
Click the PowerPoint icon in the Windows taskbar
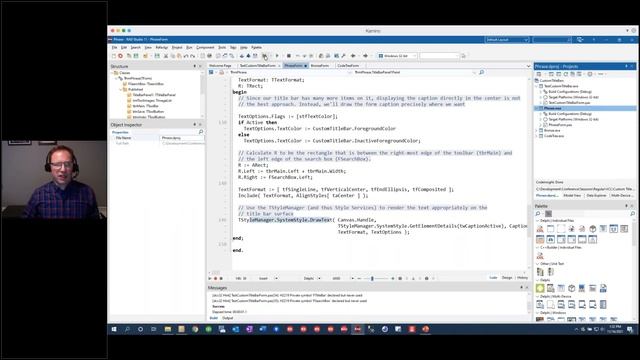click(x=425, y=329)
